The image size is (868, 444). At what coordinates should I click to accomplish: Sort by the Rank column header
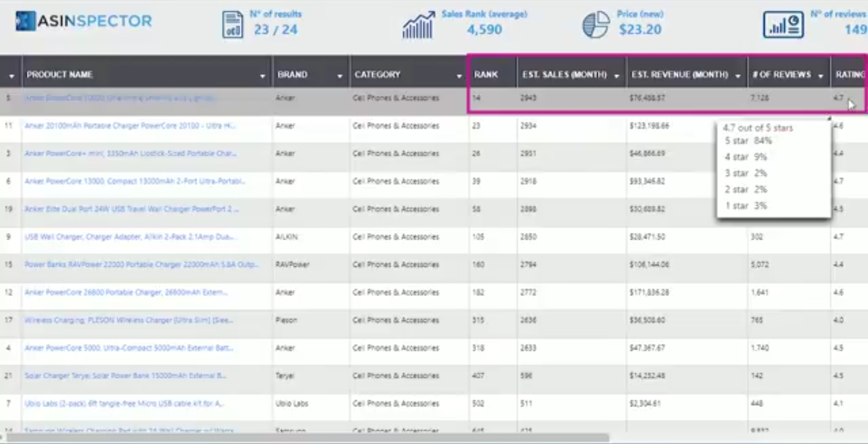point(486,74)
